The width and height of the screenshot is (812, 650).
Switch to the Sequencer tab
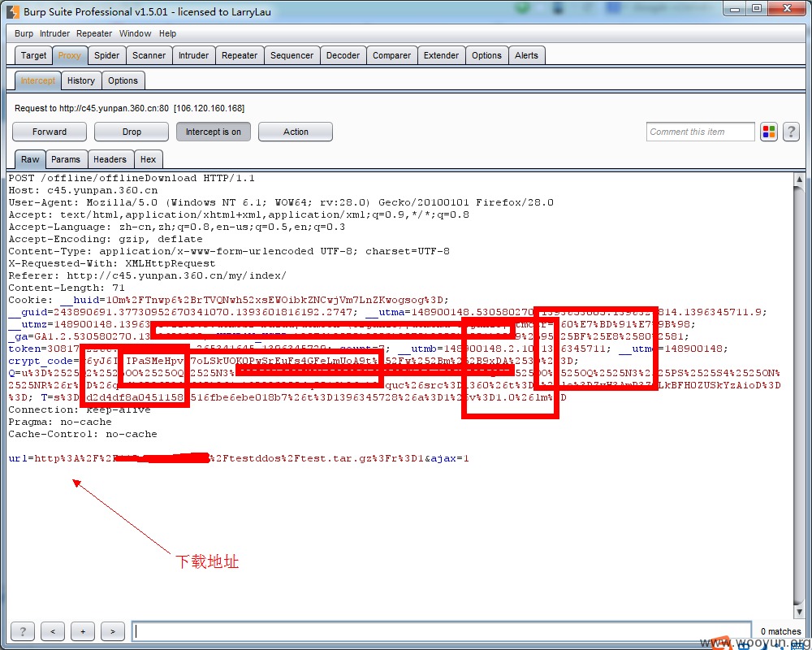click(x=292, y=55)
